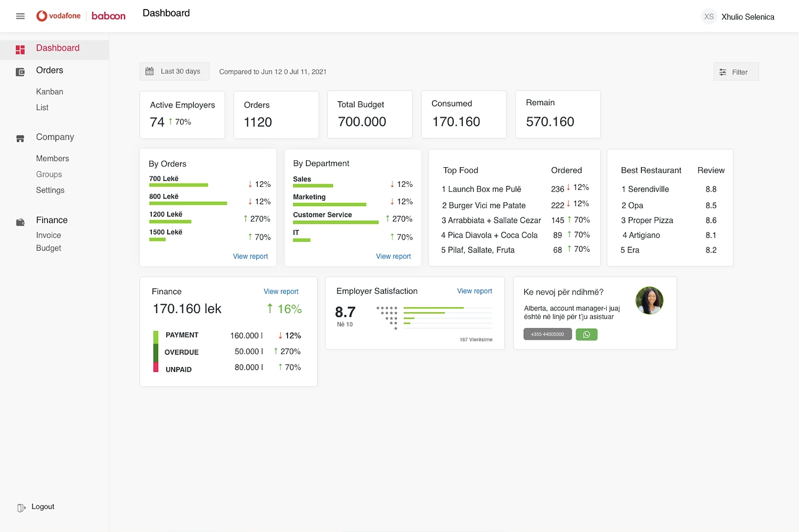Click the Finance briefcase icon
This screenshot has height=532, width=799.
tap(20, 220)
